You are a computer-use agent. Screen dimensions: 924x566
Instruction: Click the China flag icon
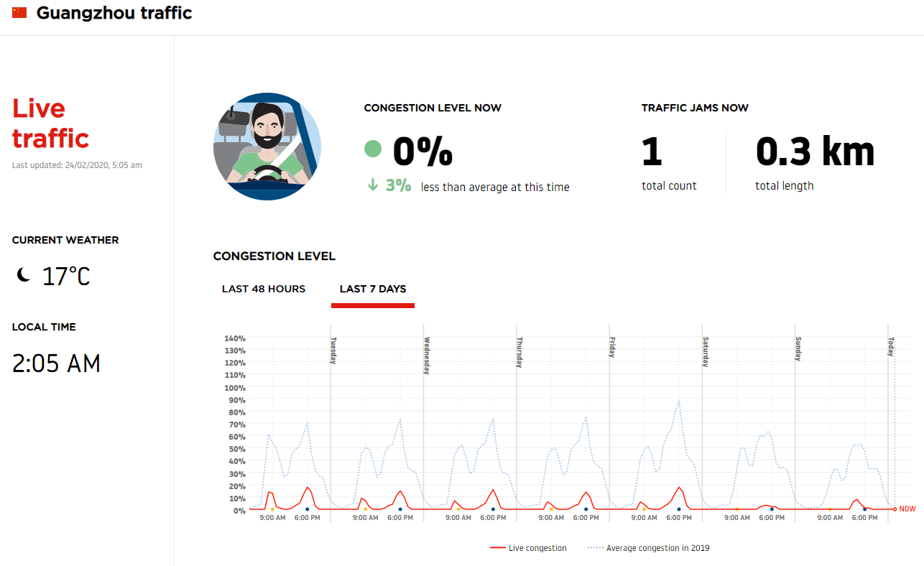pyautogui.click(x=19, y=13)
